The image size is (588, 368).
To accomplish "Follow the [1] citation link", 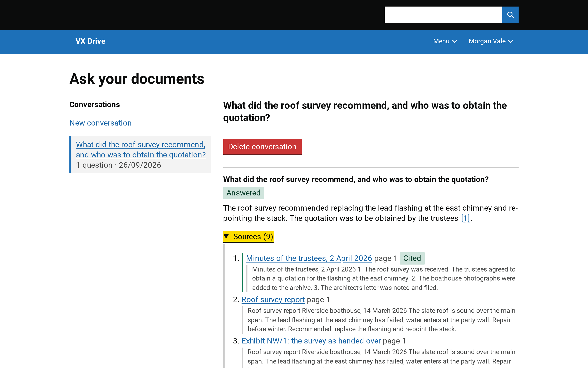I will coord(465,218).
